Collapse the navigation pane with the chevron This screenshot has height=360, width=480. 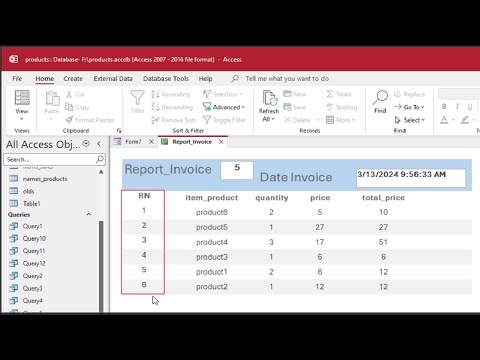point(99,144)
